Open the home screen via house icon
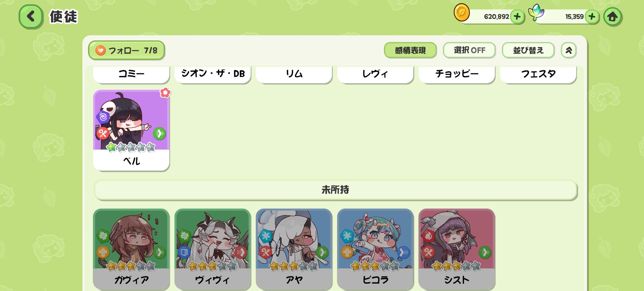The width and height of the screenshot is (644, 291). (612, 17)
